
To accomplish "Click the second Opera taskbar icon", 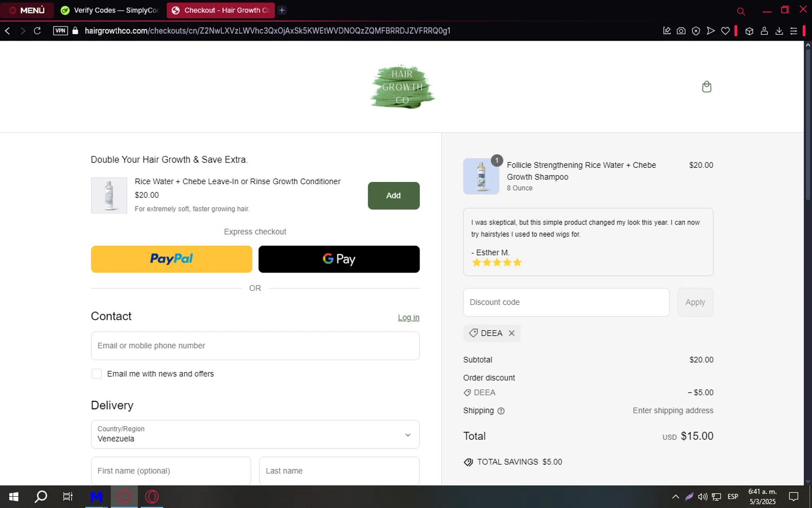I will [x=152, y=497].
